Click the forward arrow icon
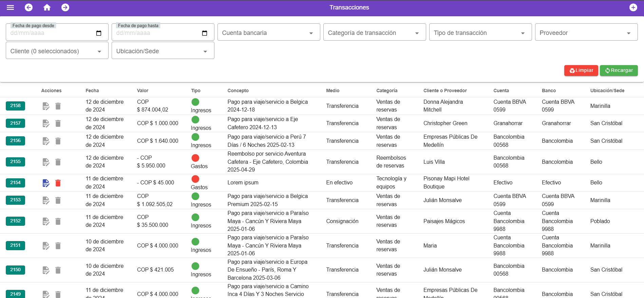Viewport: 644px width, 298px height. coord(65,7)
